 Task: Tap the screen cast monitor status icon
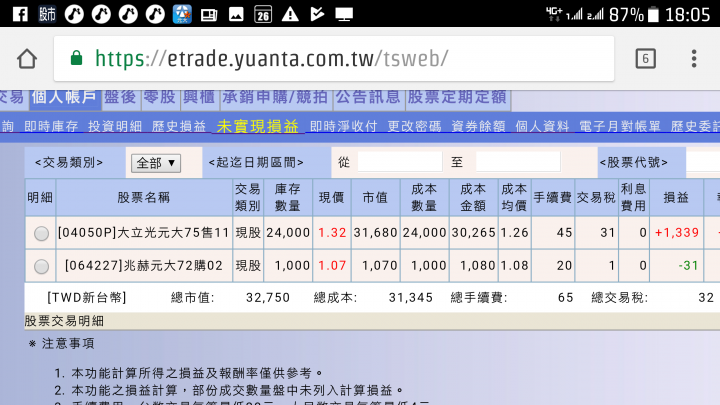pyautogui.click(x=344, y=15)
